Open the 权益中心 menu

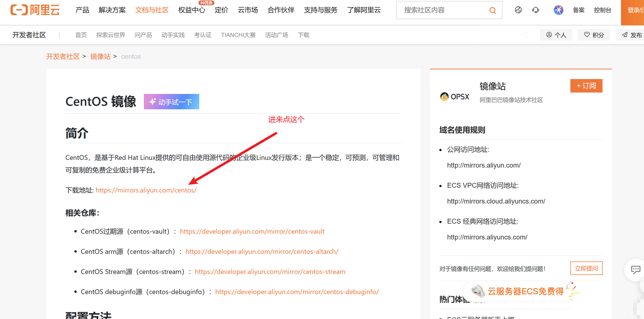click(x=192, y=10)
